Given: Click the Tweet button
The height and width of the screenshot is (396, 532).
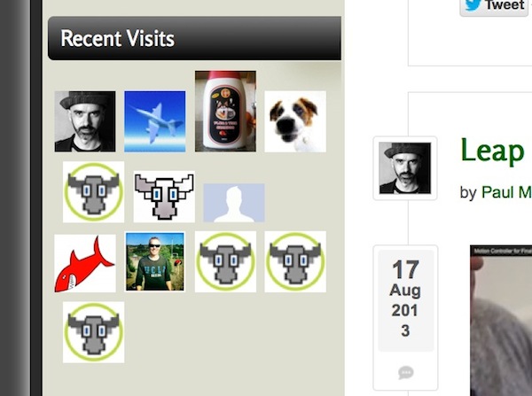Looking at the screenshot, I should [494, 6].
